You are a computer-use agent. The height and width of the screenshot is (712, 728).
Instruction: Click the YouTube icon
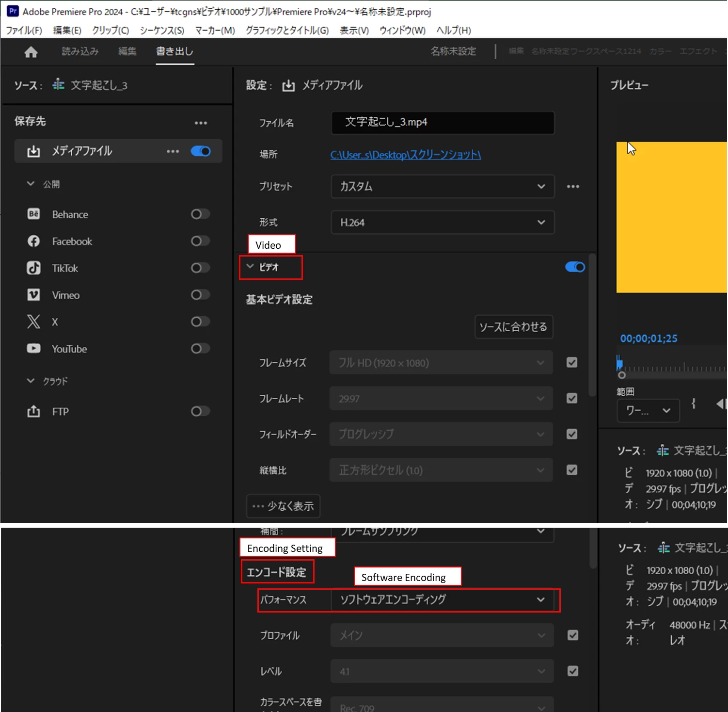click(33, 348)
